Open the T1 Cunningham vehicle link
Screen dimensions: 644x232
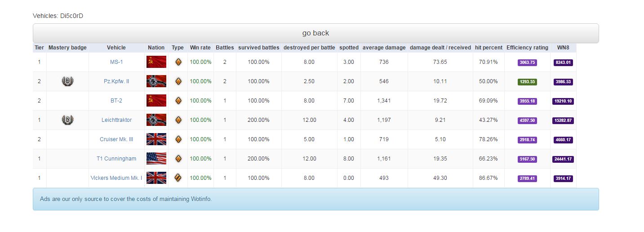point(116,159)
